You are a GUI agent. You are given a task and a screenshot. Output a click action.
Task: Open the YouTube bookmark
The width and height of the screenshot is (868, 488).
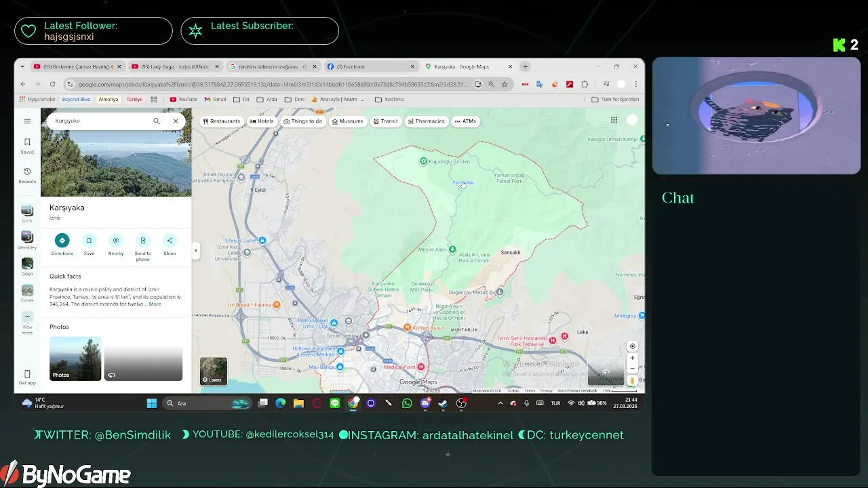(x=184, y=99)
